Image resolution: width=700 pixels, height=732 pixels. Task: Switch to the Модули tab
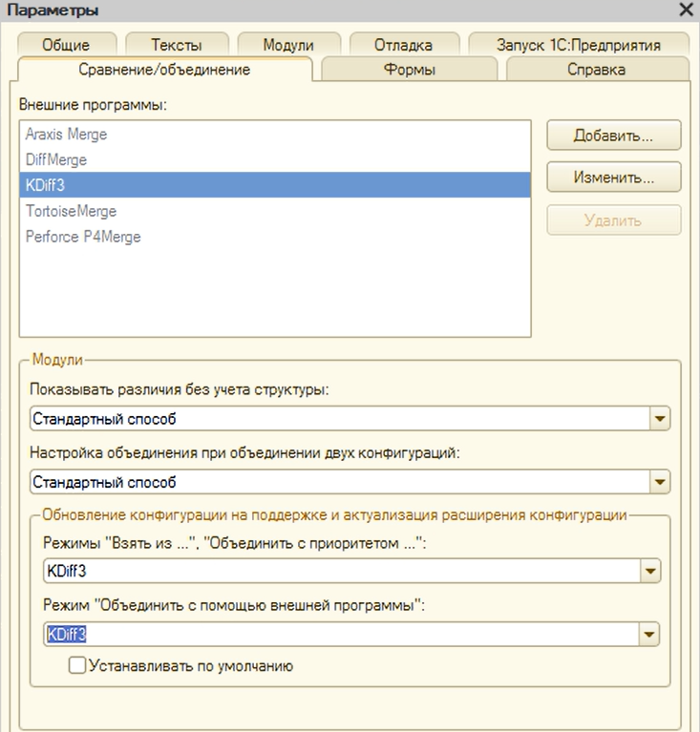tap(288, 45)
